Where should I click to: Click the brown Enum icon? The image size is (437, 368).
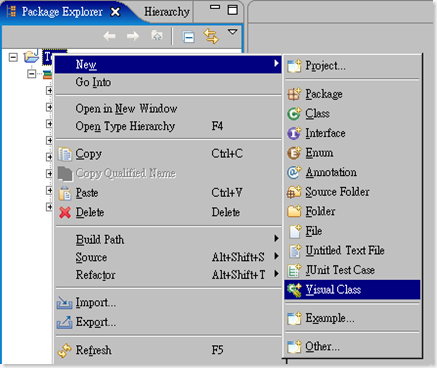click(294, 153)
